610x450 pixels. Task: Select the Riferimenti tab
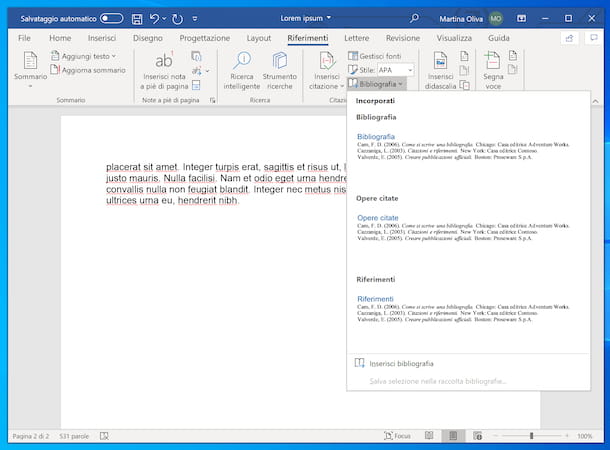(308, 38)
